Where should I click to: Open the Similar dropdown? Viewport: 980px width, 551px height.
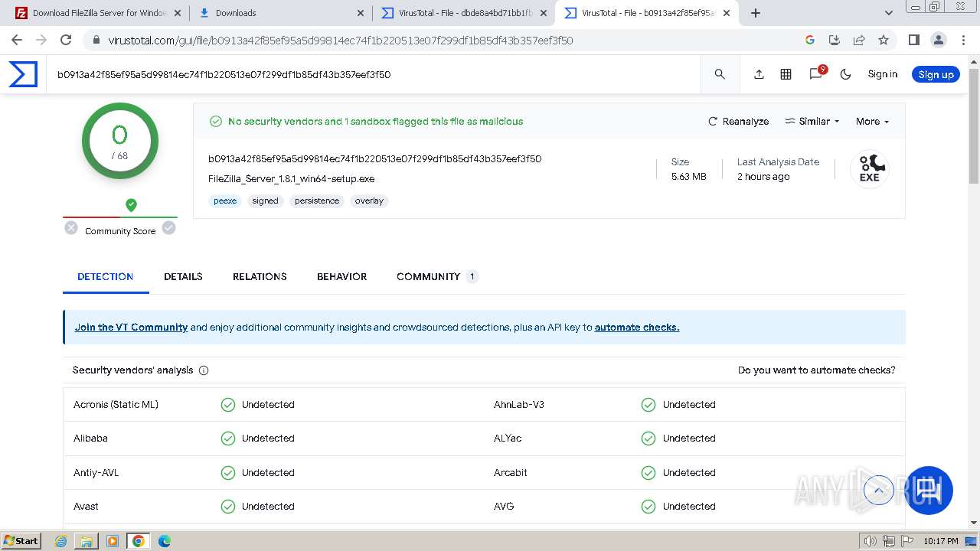click(x=812, y=121)
